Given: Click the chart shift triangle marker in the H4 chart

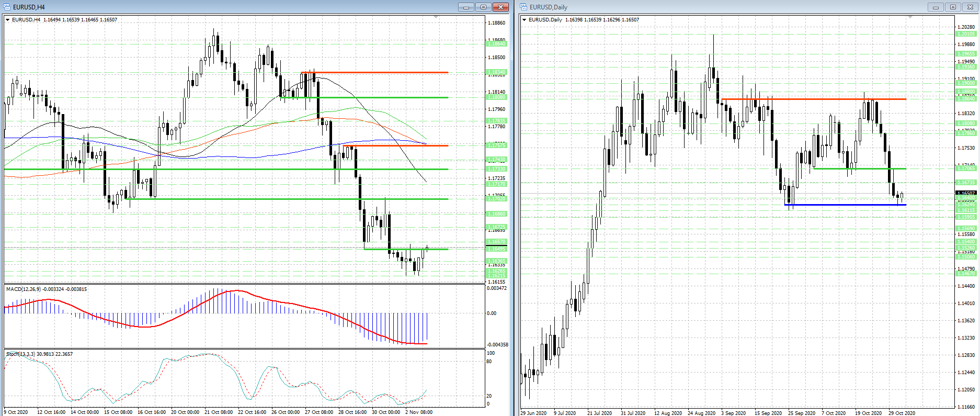Looking at the screenshot, I should (436, 17).
